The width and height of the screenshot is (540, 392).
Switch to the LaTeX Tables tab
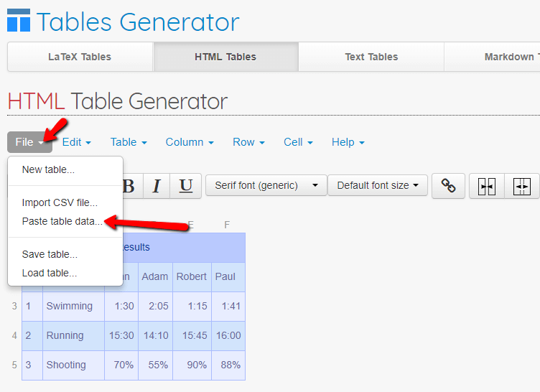click(x=80, y=57)
